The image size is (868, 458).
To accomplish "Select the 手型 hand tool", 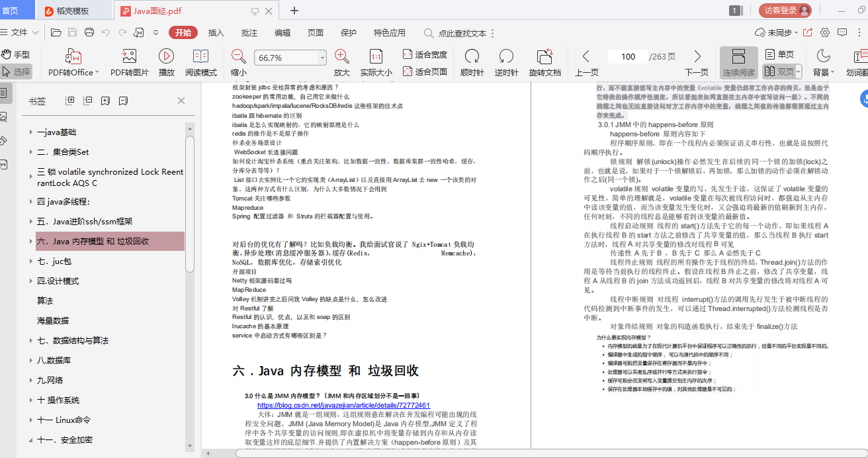I will (15, 54).
